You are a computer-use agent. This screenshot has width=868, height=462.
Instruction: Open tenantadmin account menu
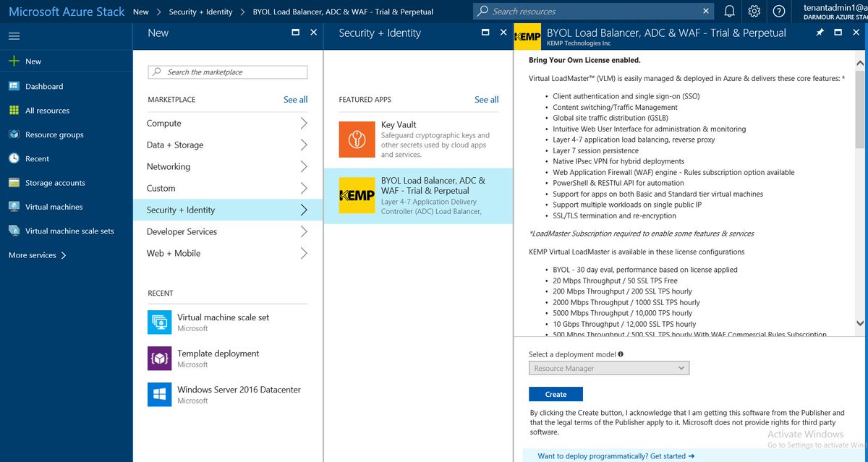point(835,12)
